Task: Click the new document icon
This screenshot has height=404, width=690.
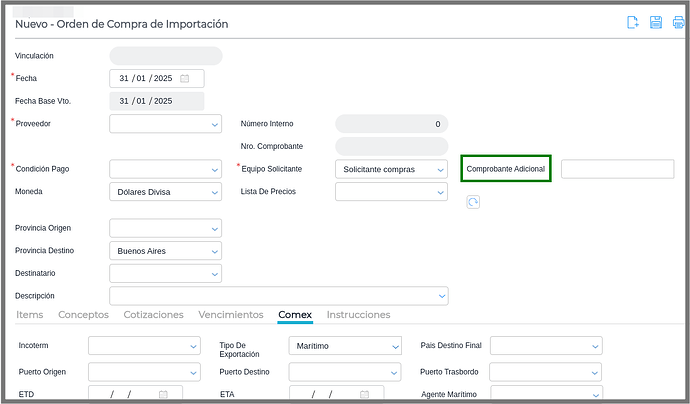Action: (633, 23)
